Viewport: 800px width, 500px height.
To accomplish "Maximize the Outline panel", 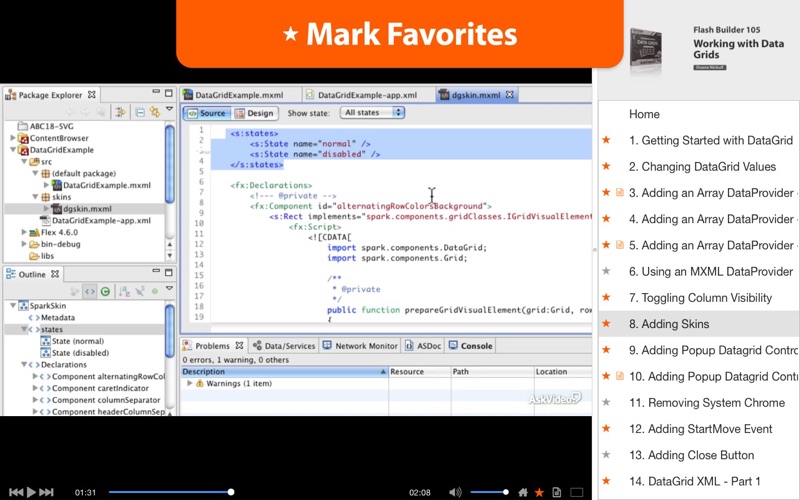I will pos(169,272).
